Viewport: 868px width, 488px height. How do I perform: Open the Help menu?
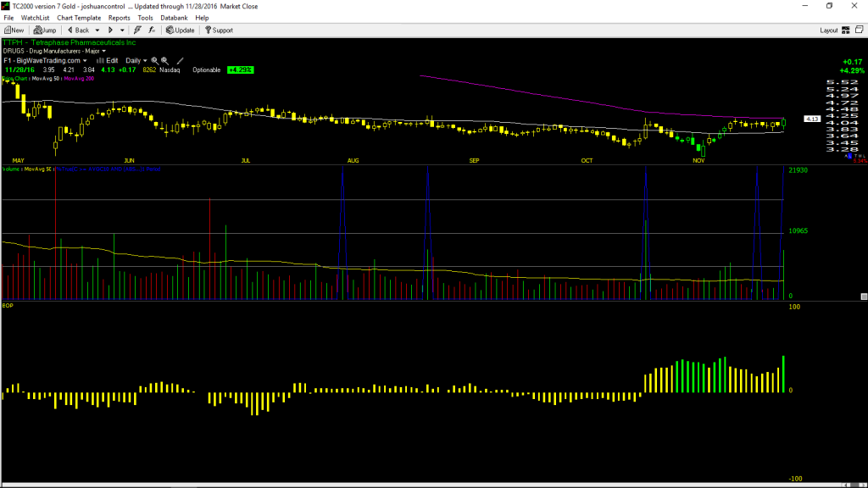202,18
